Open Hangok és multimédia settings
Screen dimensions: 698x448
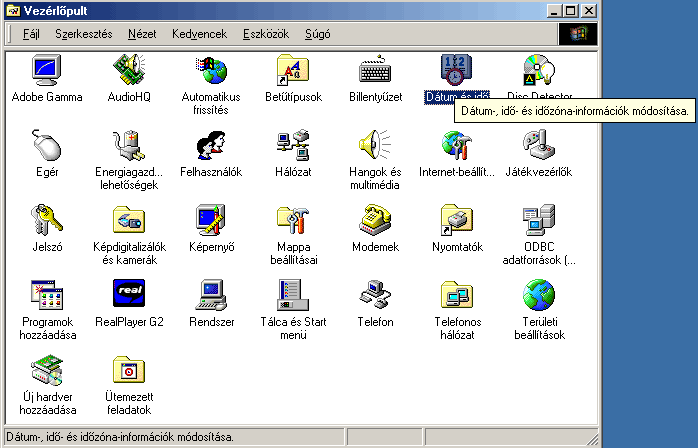[x=375, y=146]
